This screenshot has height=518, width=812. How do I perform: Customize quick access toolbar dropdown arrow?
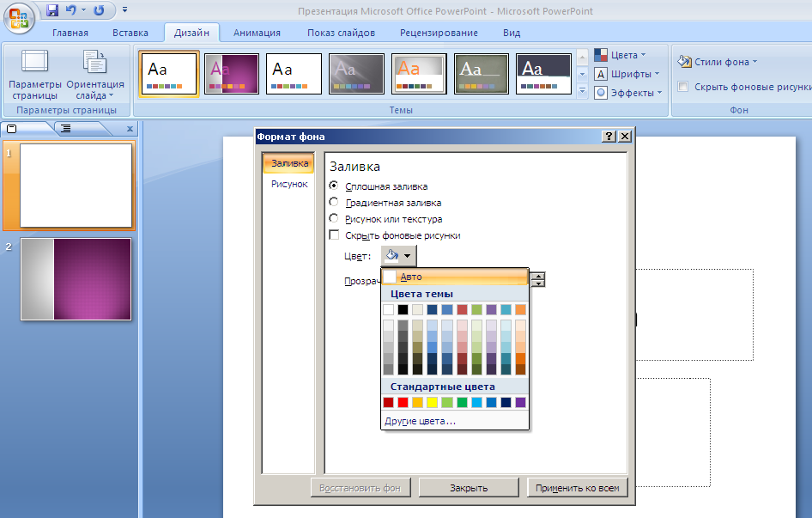click(x=124, y=9)
